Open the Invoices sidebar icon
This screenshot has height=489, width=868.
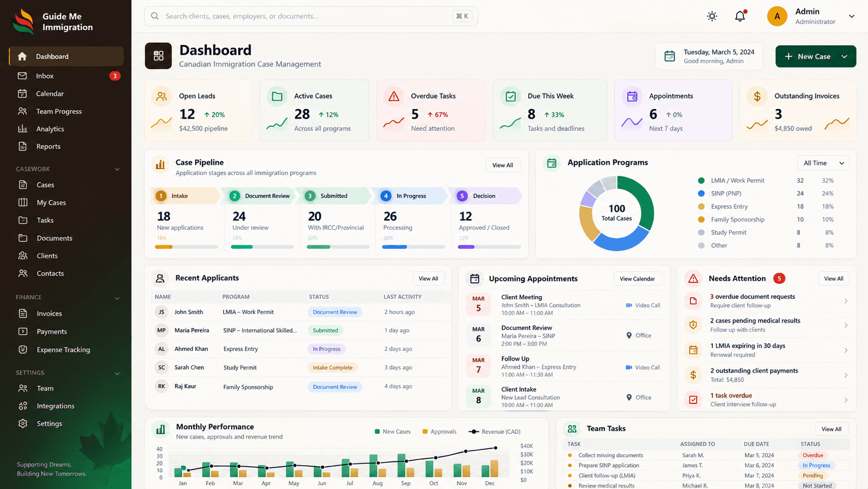[x=23, y=313]
